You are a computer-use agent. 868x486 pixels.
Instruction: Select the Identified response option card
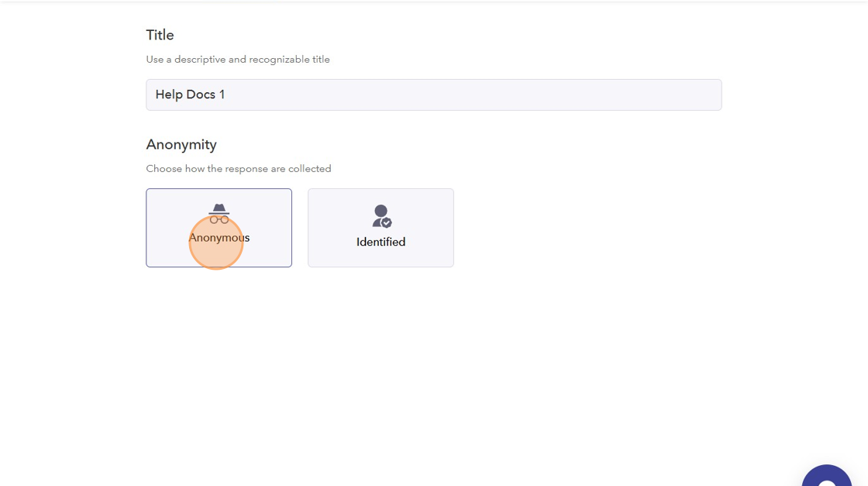tap(381, 228)
